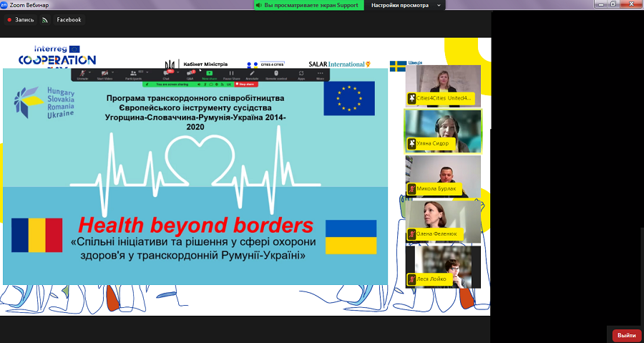Expand the arrow next to Start Video
The width and height of the screenshot is (644, 343).
(x=114, y=72)
